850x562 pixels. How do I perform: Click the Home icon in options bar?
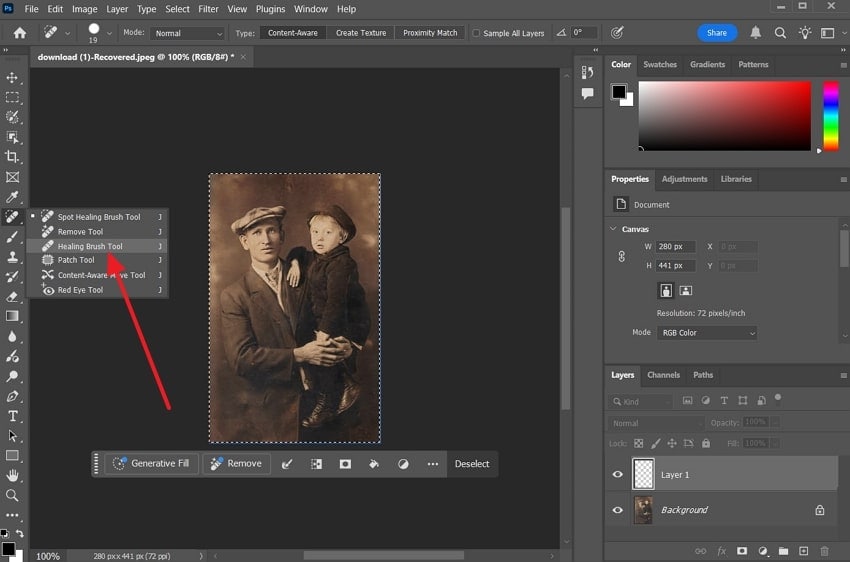(x=19, y=33)
